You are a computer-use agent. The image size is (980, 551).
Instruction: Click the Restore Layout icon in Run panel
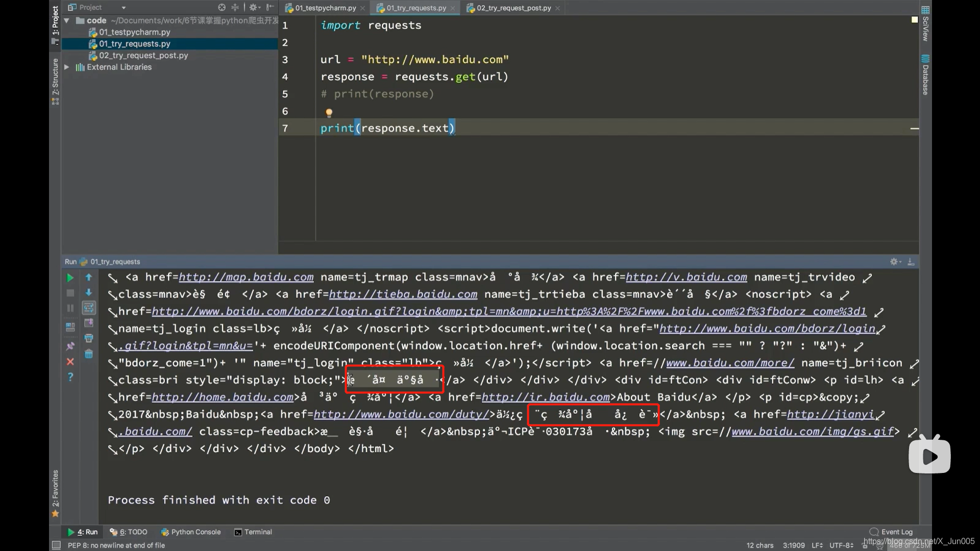click(70, 327)
